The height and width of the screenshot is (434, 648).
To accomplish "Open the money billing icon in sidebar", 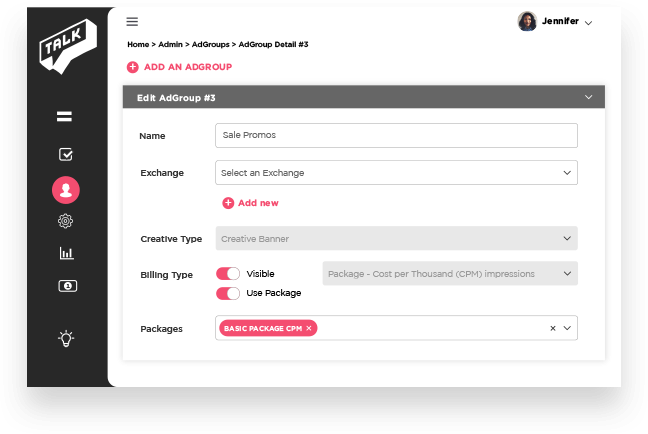I will tap(67, 286).
